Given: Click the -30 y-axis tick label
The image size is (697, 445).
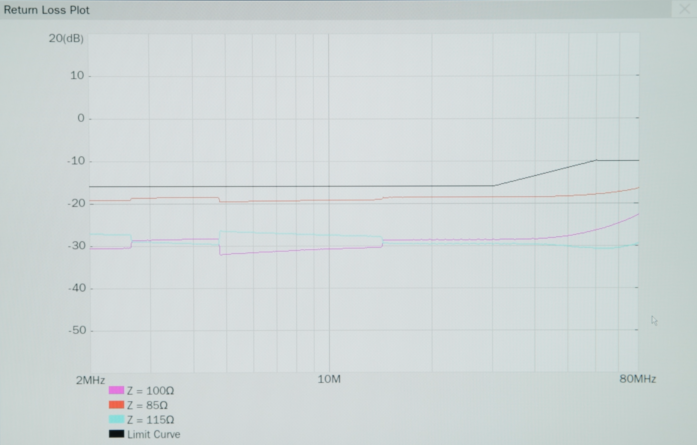Looking at the screenshot, I should click(75, 245).
